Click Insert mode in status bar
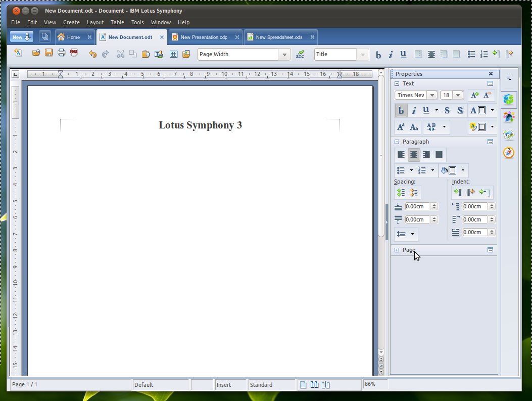 coord(230,385)
